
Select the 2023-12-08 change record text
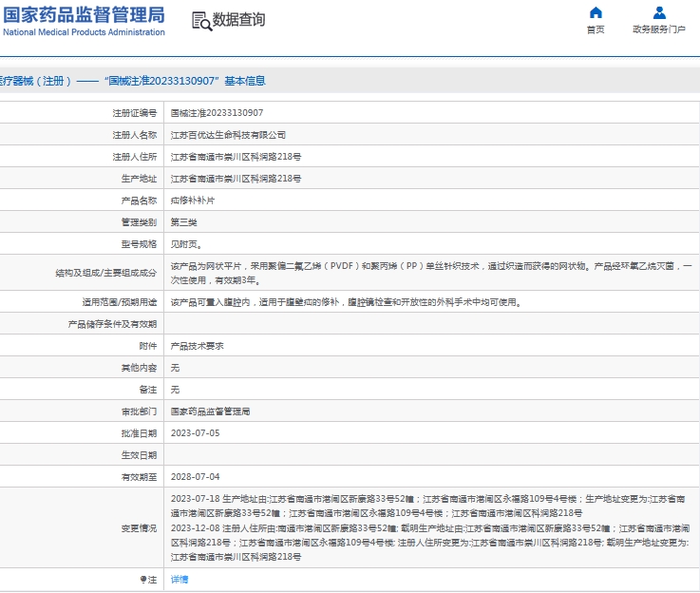coord(430,543)
